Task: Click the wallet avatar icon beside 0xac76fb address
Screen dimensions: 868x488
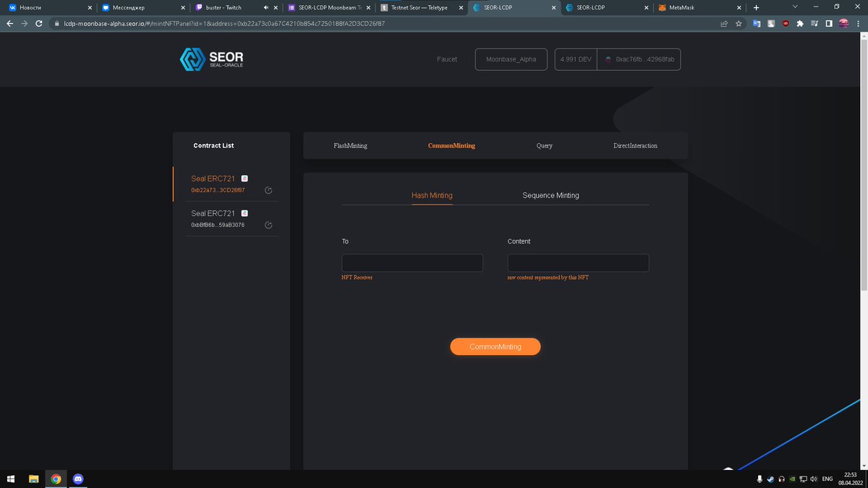Action: [x=608, y=59]
